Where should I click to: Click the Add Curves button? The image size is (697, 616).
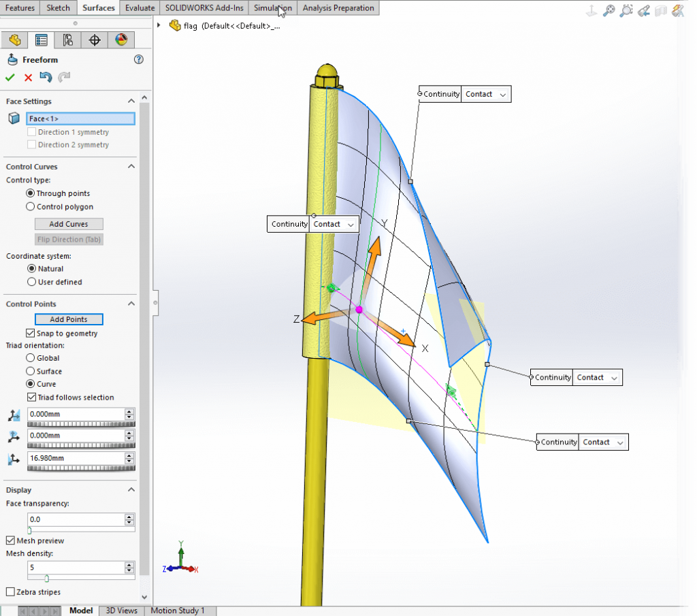tap(68, 223)
